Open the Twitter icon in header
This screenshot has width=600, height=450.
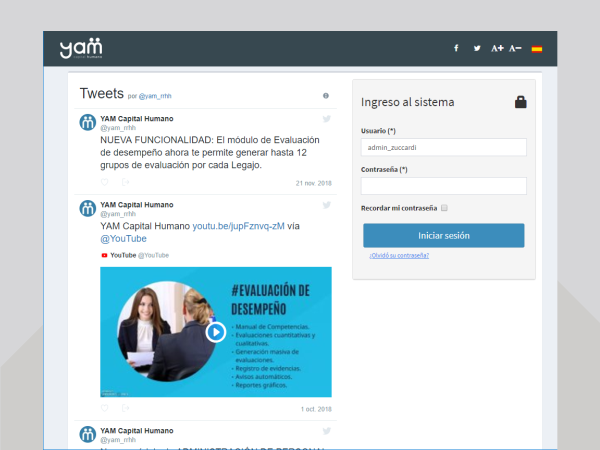[477, 48]
